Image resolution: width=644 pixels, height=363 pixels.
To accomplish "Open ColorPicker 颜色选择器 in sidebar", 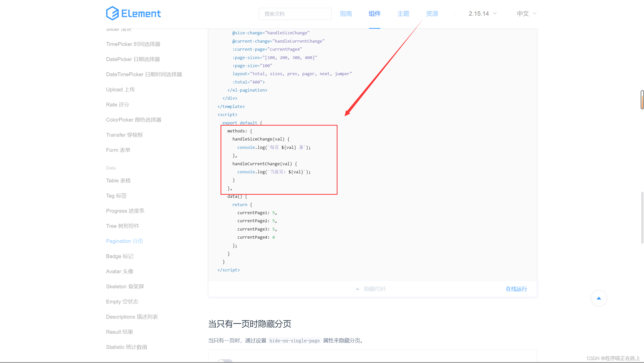I will (x=134, y=120).
